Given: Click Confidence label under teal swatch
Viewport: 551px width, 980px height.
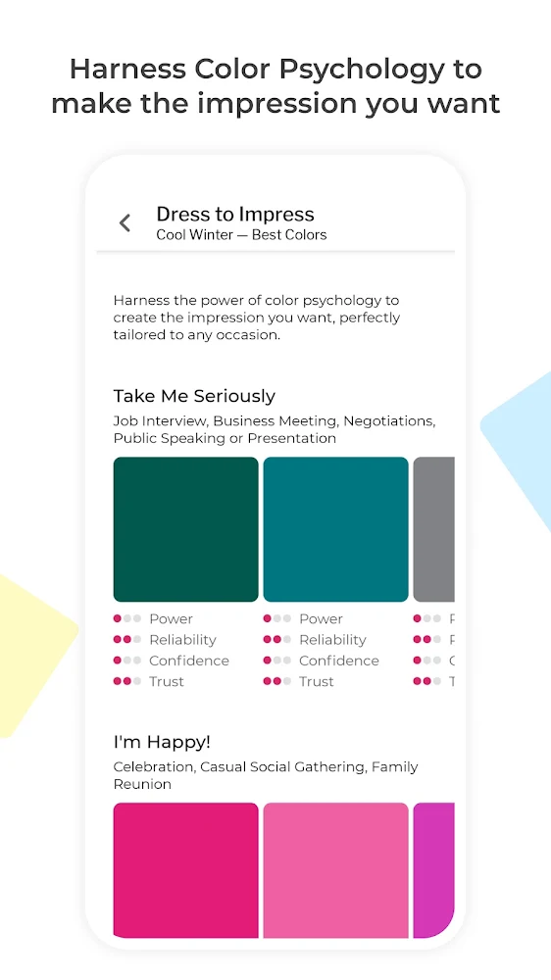Looking at the screenshot, I should point(339,661).
